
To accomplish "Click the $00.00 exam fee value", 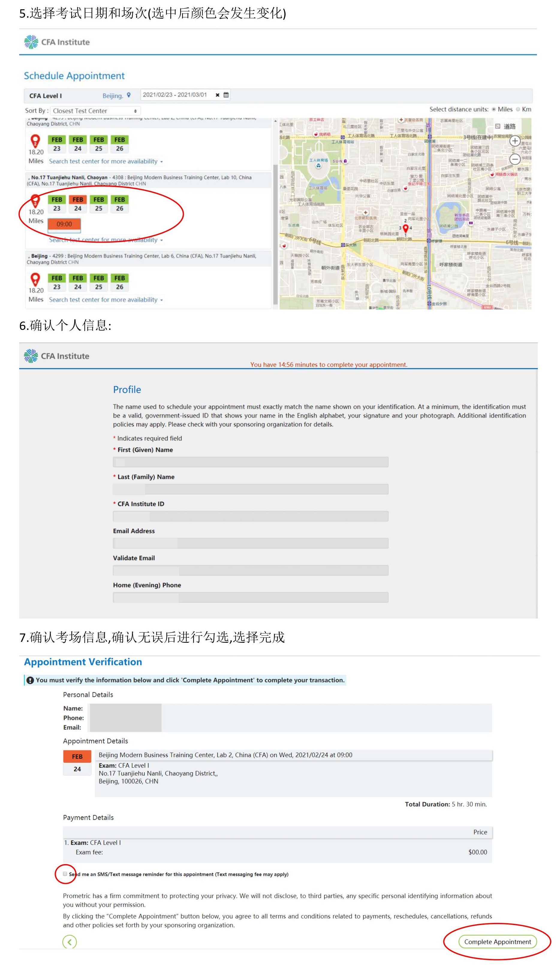I will (x=478, y=852).
